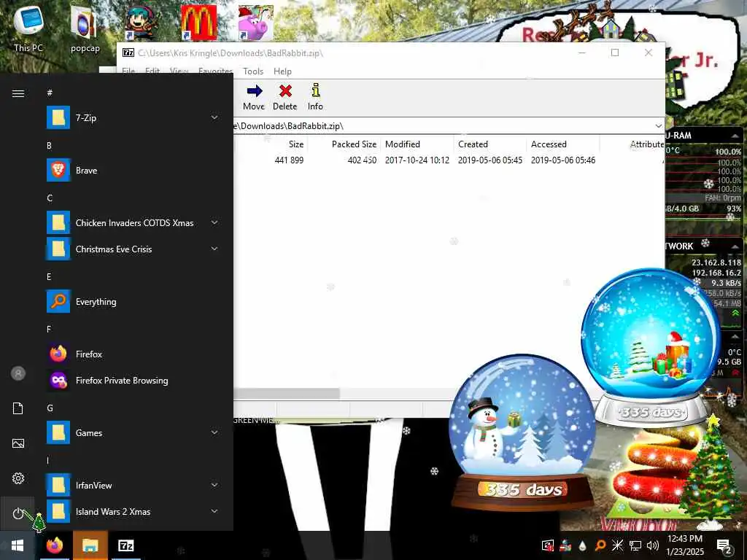Open the Tools menu in 7-Zip

click(x=253, y=71)
